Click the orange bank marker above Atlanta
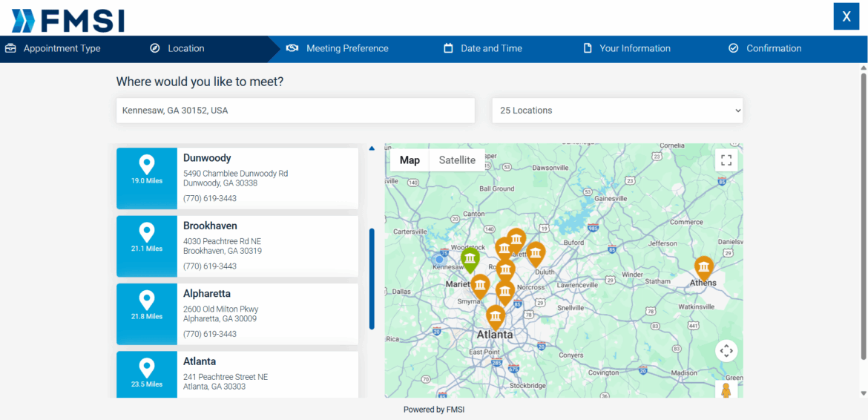The width and height of the screenshot is (868, 420). point(495,317)
